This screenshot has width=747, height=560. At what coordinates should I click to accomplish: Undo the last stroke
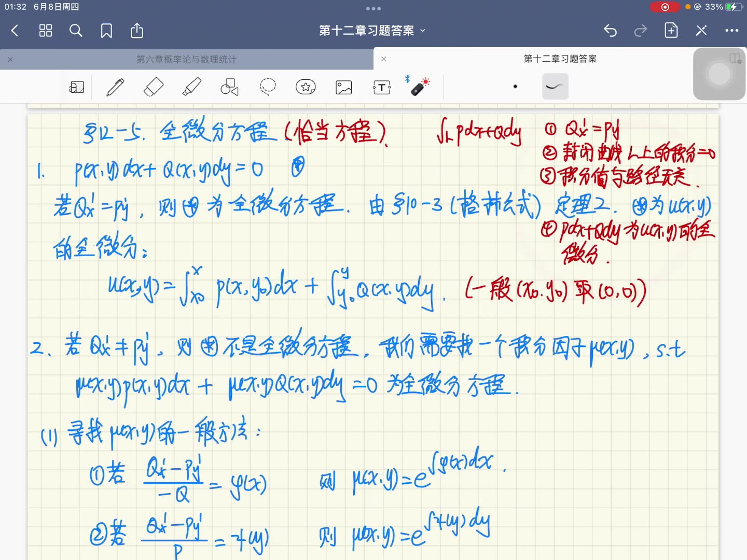coord(610,31)
